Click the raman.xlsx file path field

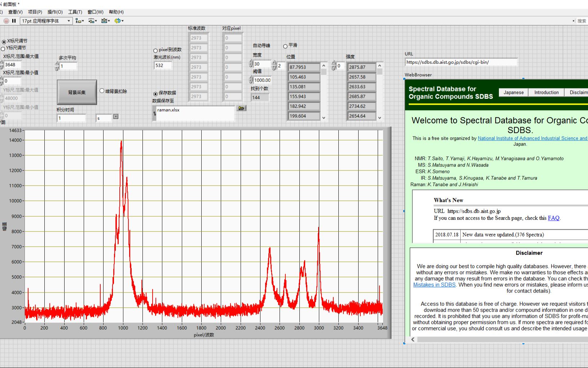tap(195, 113)
